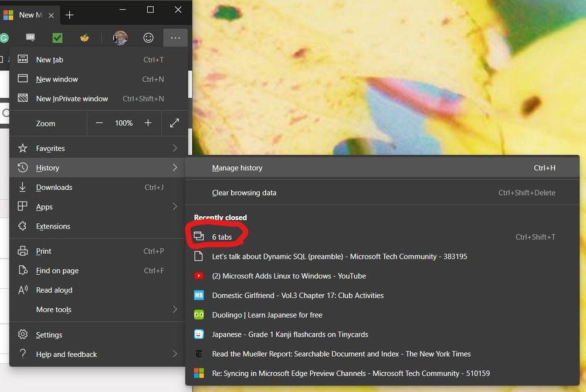Open the History menu item
This screenshot has height=392, width=586.
click(x=99, y=168)
